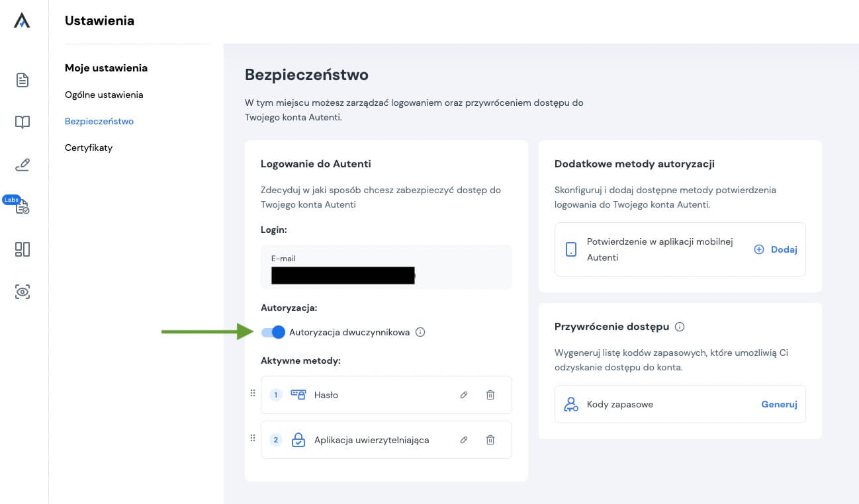
Task: Show info for Autoryzacja dwuczynnikowa
Action: (420, 332)
